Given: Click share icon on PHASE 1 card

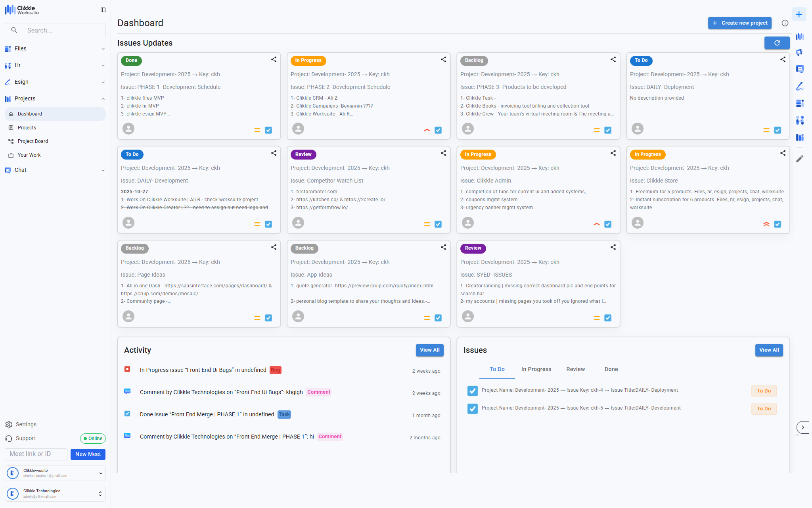Looking at the screenshot, I should 274,60.
